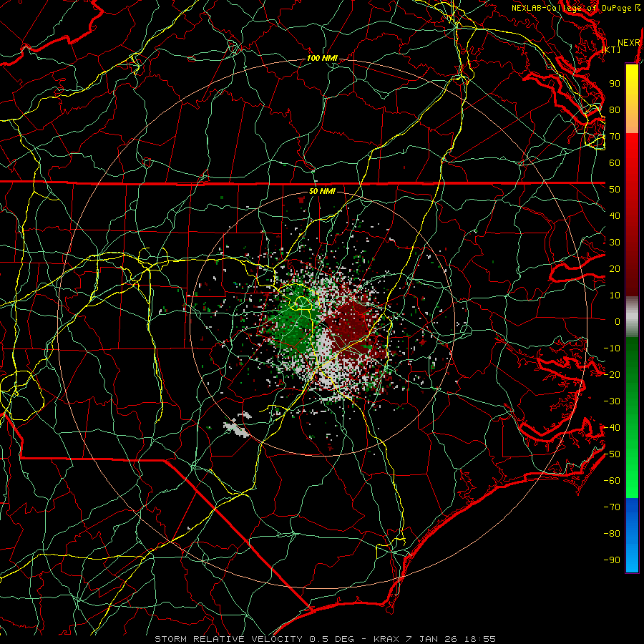Click the -70 scale label

pos(612,507)
